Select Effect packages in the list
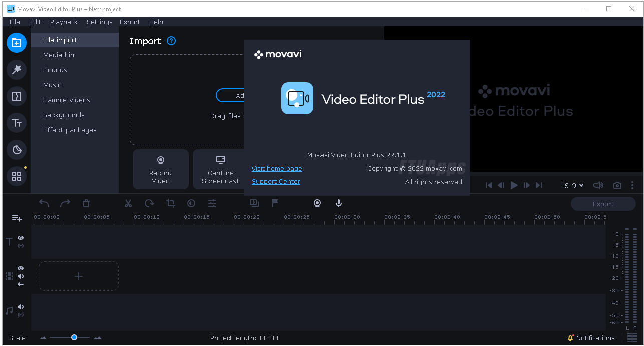644x346 pixels. [x=75, y=130]
